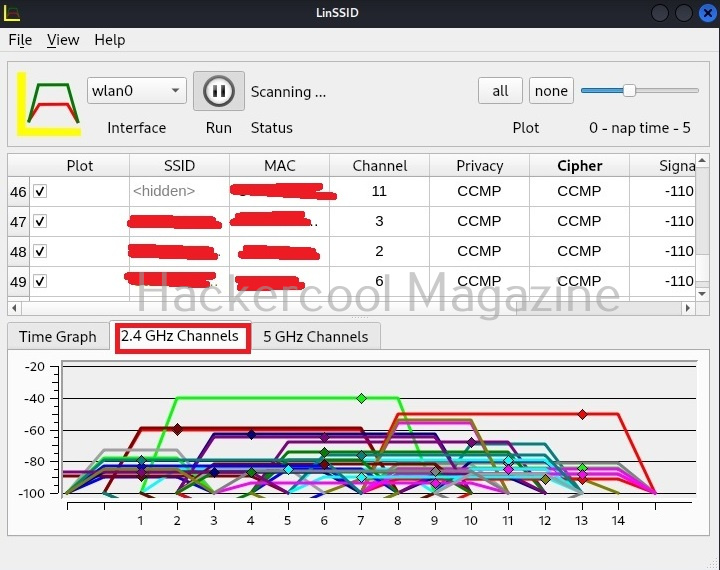
Task: Sort by the Signal column header
Action: 663,165
